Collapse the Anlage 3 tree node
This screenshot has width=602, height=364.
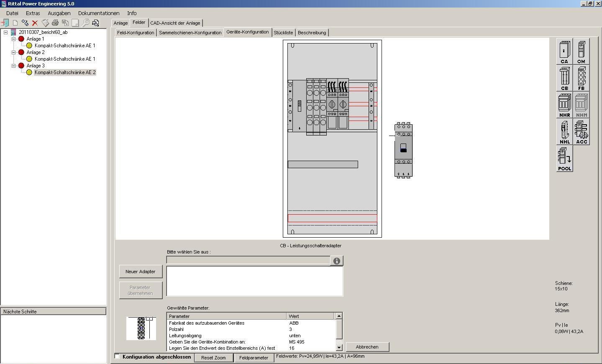point(14,66)
